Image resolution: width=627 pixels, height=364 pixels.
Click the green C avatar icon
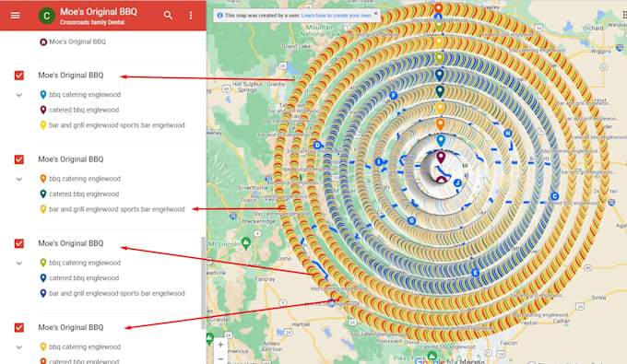point(47,16)
